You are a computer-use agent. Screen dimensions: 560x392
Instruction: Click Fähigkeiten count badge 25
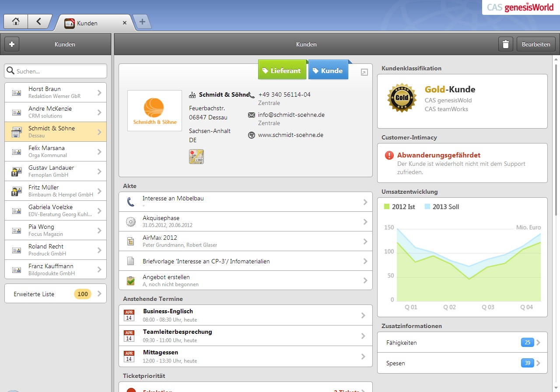[x=528, y=343]
